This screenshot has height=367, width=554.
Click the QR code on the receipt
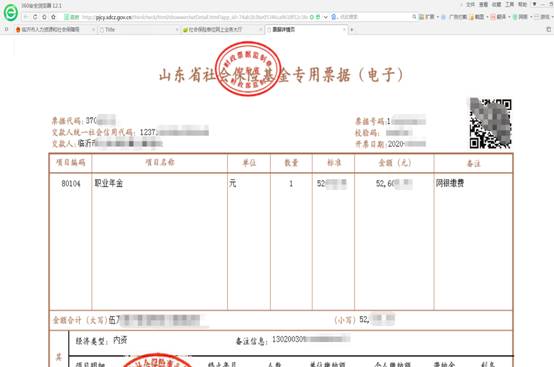[x=490, y=123]
